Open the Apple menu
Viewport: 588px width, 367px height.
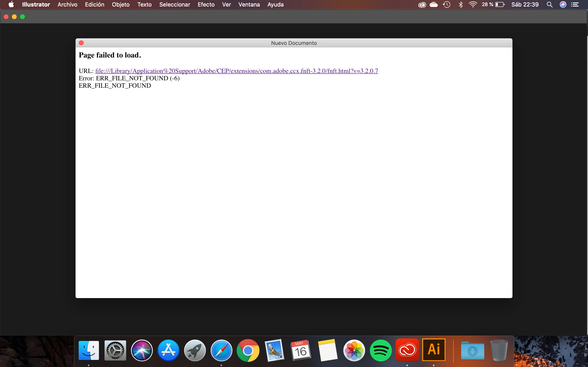[x=11, y=5]
